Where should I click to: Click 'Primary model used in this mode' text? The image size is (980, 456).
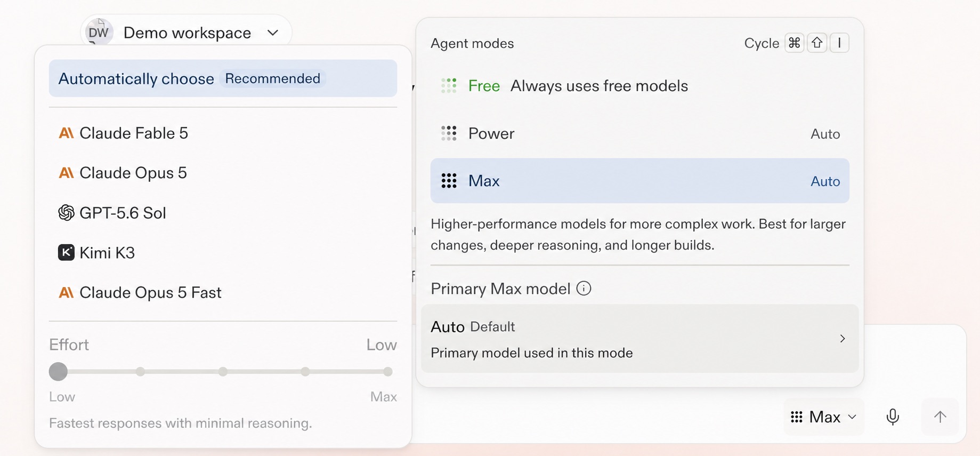532,353
